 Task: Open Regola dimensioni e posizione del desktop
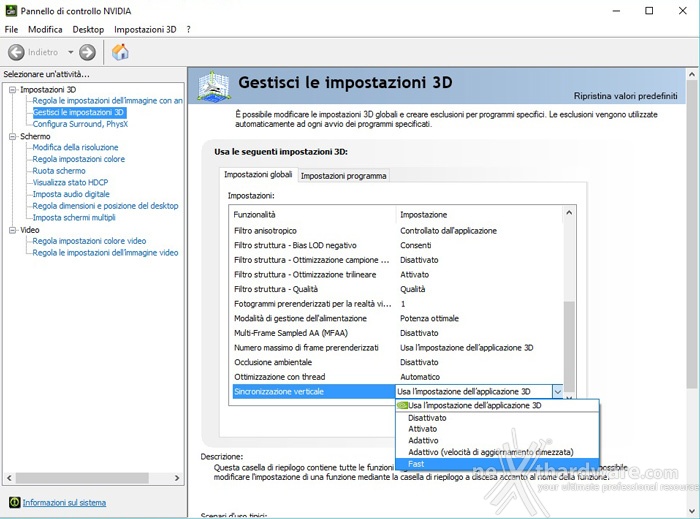click(x=105, y=206)
